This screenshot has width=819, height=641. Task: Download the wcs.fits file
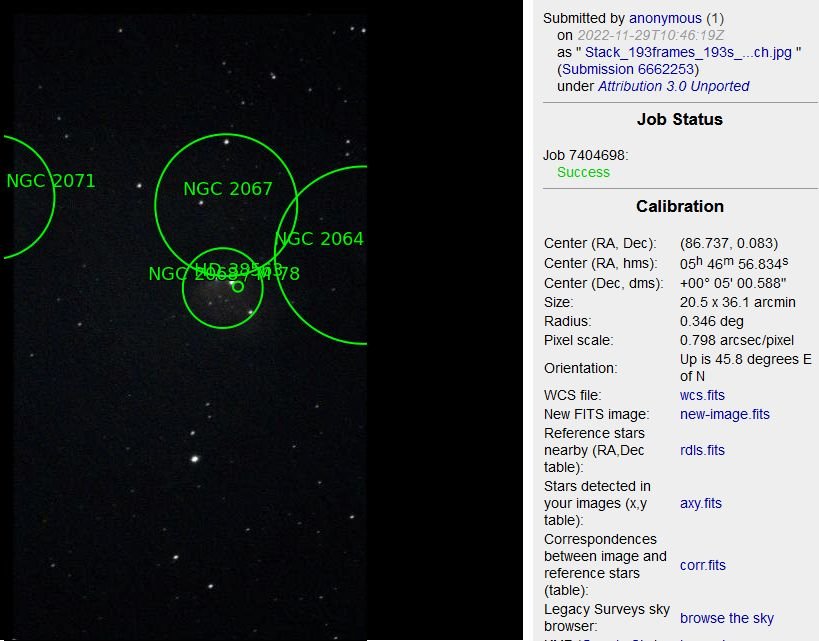click(x=702, y=395)
